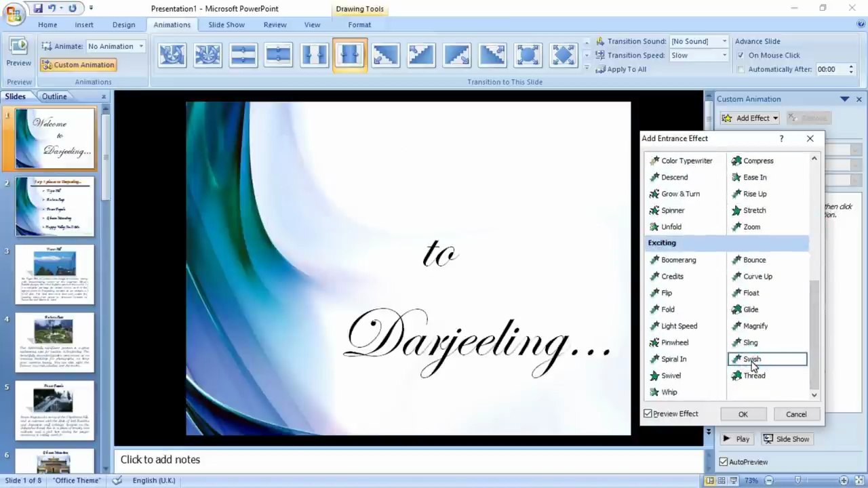Click the help question mark in Add Entrance Effect dialog
Screen dimensions: 868x488
[781, 138]
